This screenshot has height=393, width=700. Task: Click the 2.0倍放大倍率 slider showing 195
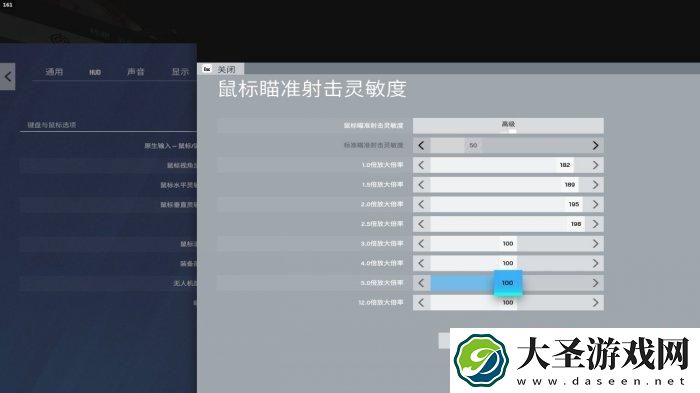(x=508, y=204)
